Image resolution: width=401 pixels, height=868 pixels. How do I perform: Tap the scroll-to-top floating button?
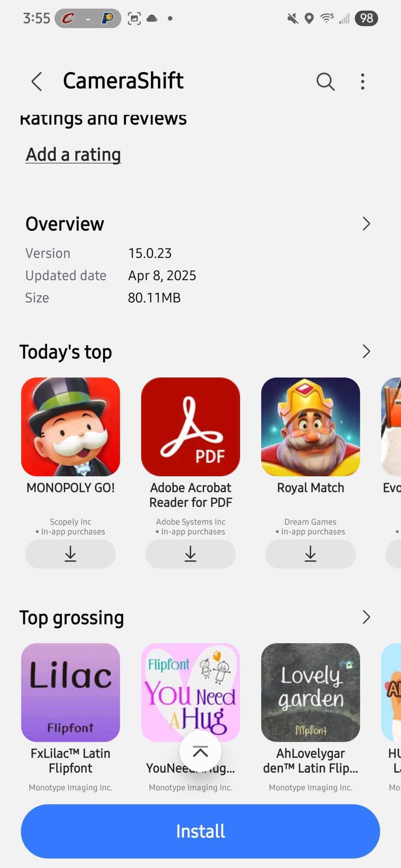[x=200, y=751]
